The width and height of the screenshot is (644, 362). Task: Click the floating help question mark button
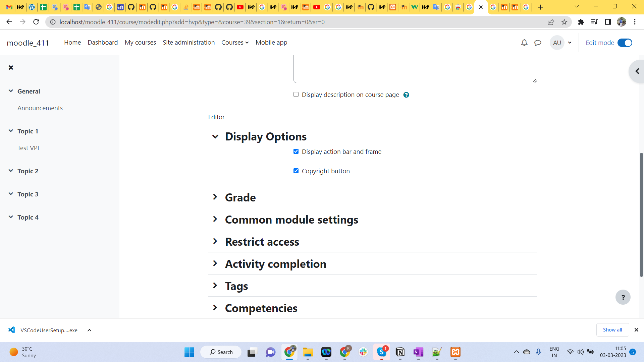623,297
